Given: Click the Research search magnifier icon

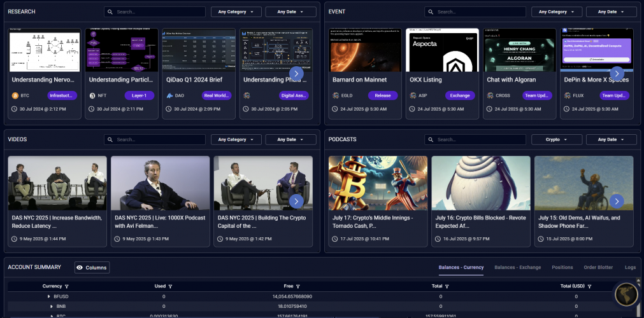Looking at the screenshot, I should click(110, 12).
